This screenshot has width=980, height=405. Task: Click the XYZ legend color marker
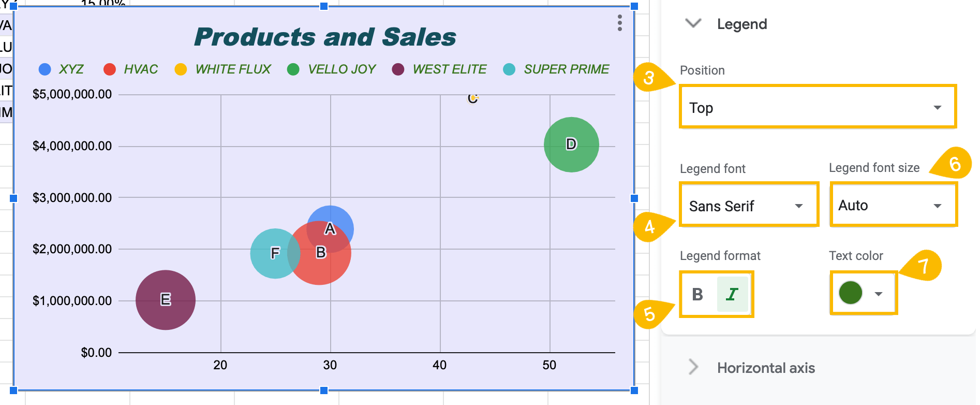[x=44, y=69]
